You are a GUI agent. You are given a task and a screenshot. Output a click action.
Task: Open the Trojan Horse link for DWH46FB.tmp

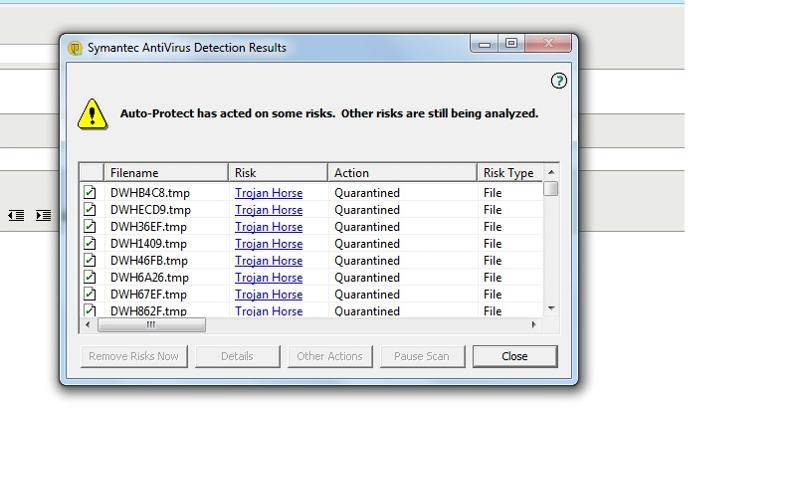(x=268, y=261)
